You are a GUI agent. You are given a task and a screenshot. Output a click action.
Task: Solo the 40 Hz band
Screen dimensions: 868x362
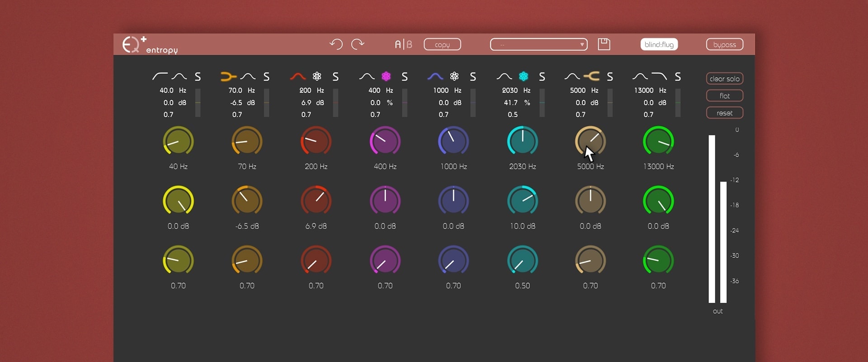point(198,77)
